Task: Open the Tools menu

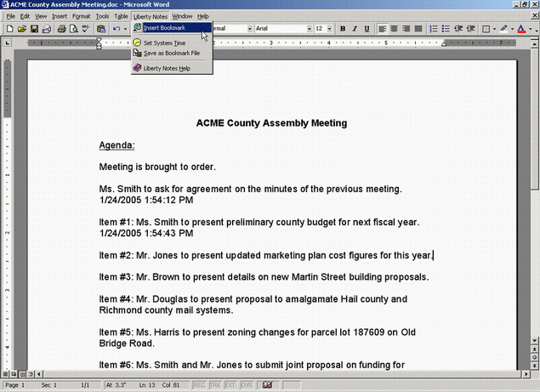Action: [x=102, y=16]
